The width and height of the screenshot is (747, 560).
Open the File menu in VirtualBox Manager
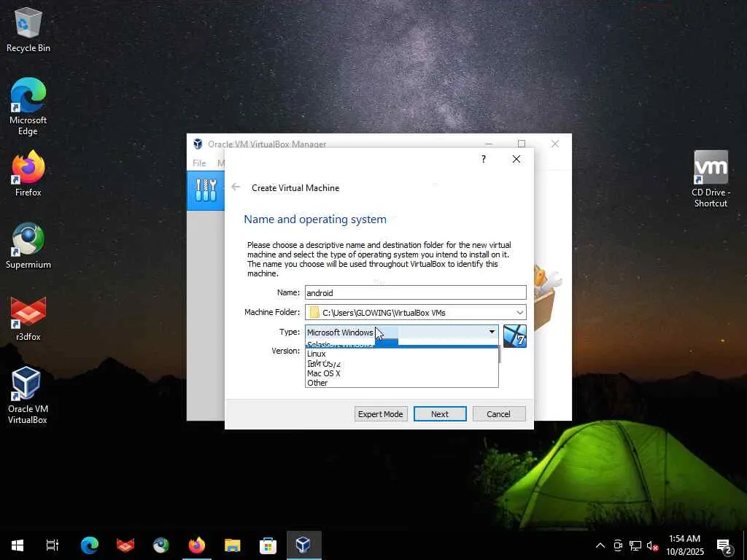click(199, 163)
